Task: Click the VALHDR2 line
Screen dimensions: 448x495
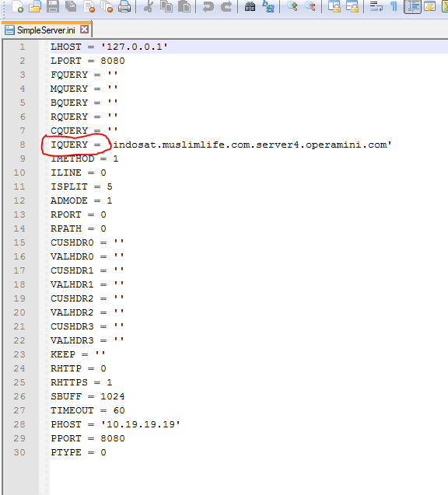Action: click(x=88, y=312)
